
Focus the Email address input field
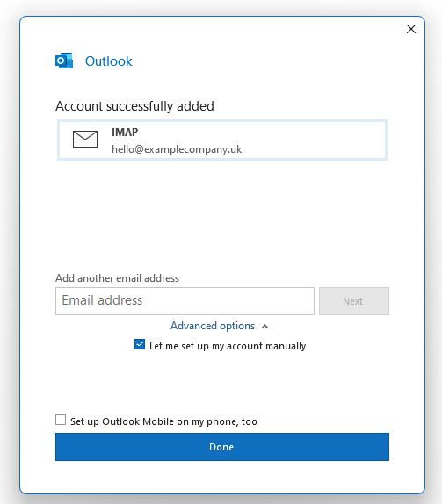(185, 301)
